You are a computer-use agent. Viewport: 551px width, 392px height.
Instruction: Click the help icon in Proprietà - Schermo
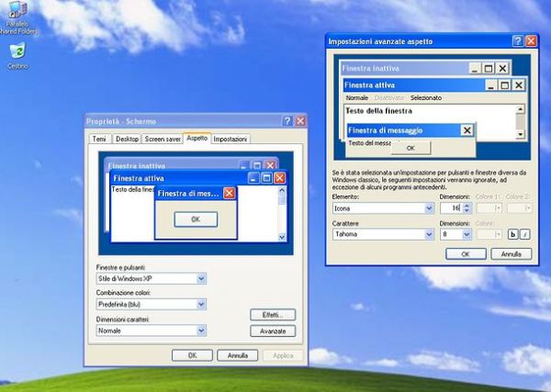pyautogui.click(x=287, y=121)
